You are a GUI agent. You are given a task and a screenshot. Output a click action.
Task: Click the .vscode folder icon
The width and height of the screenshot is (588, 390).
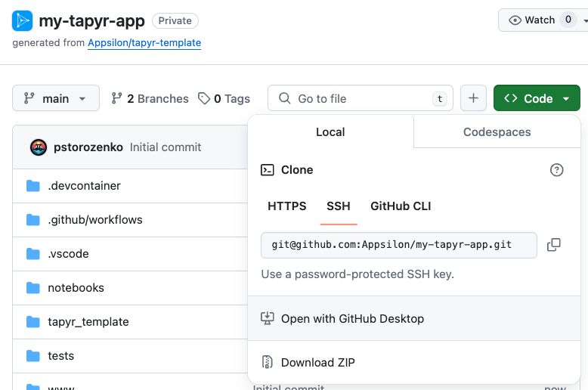[x=33, y=254]
